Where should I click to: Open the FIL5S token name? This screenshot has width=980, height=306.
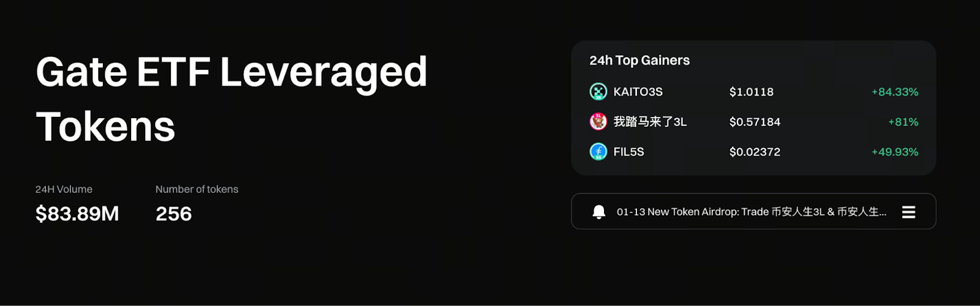(628, 152)
